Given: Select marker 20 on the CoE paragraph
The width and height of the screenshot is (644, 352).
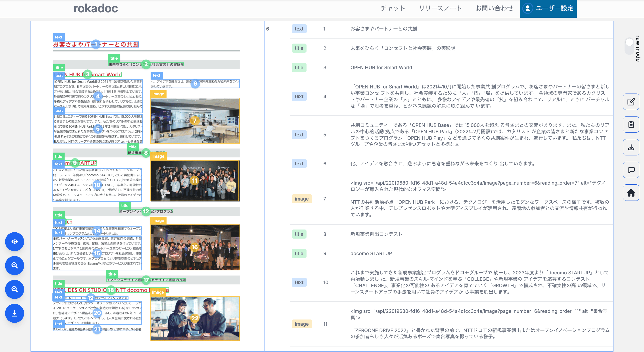Looking at the screenshot, I should 97,313.
